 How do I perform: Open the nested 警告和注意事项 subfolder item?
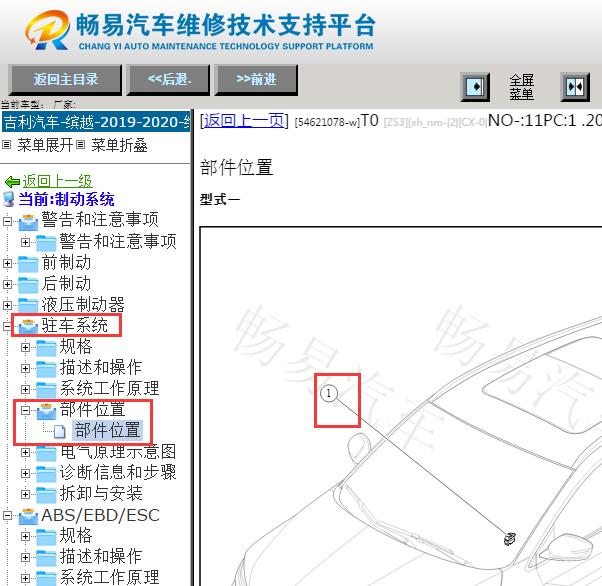click(x=118, y=242)
